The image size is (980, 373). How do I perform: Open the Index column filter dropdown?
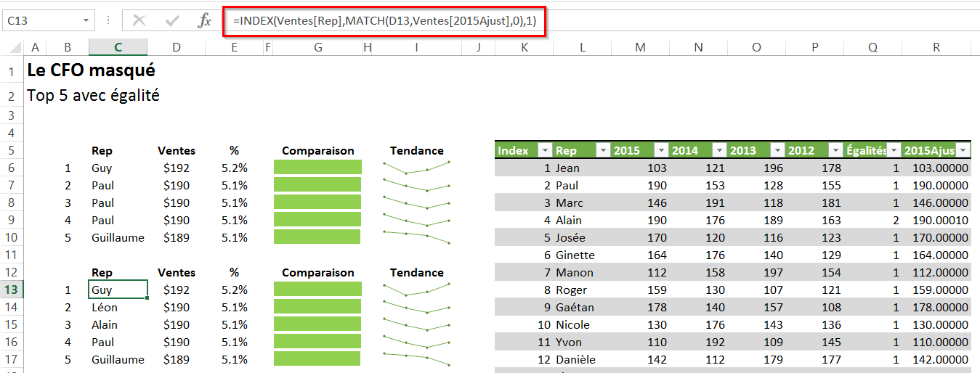(545, 151)
